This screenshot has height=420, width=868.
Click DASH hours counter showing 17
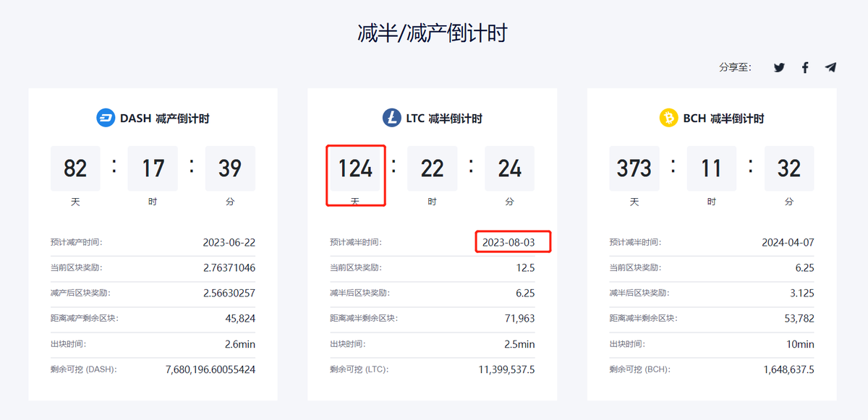[153, 168]
